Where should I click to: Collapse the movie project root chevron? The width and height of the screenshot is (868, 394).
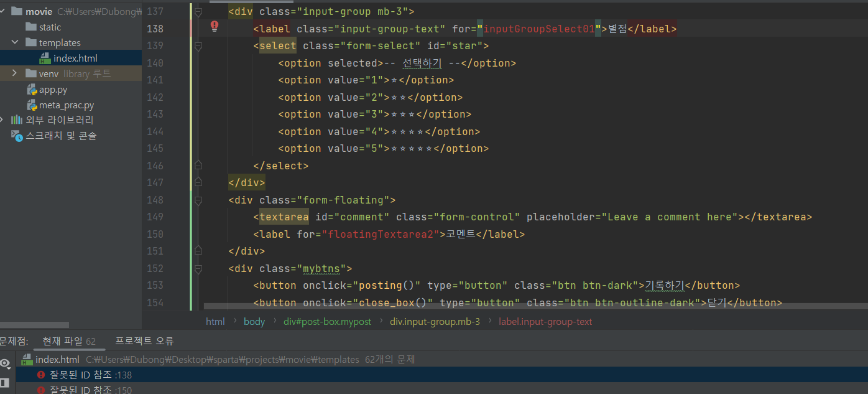[3, 11]
